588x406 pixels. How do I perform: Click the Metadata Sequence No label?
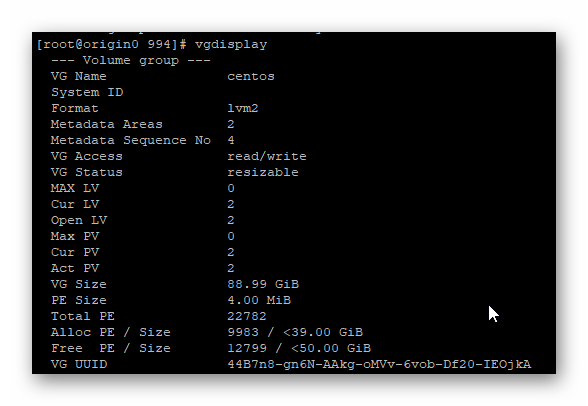[x=131, y=140]
